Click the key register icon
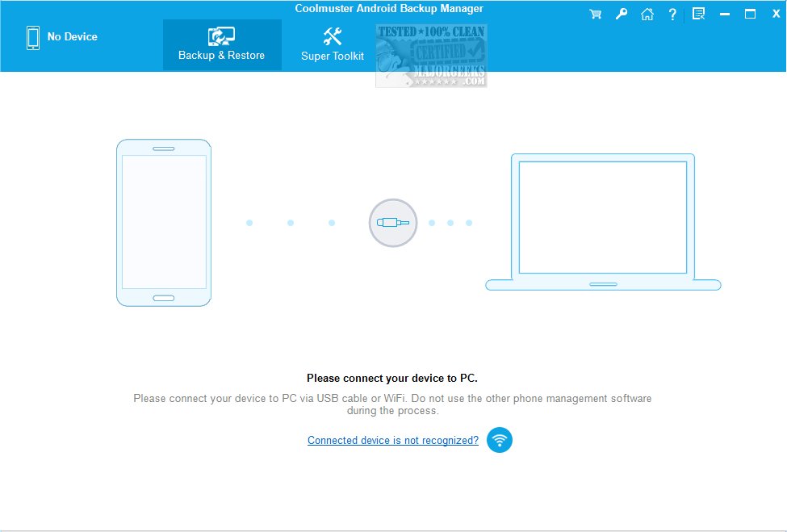The width and height of the screenshot is (787, 532). coord(622,14)
